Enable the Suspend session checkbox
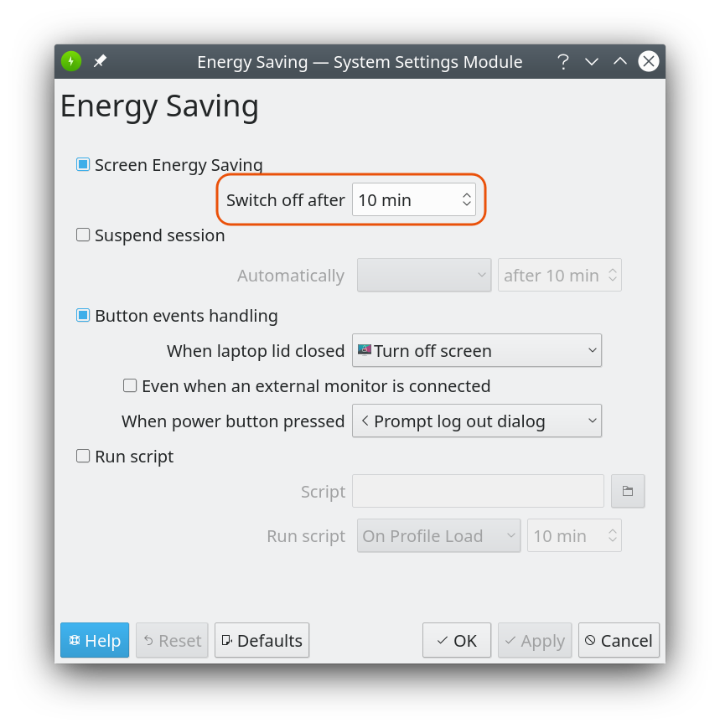Image resolution: width=720 pixels, height=728 pixels. (x=83, y=235)
